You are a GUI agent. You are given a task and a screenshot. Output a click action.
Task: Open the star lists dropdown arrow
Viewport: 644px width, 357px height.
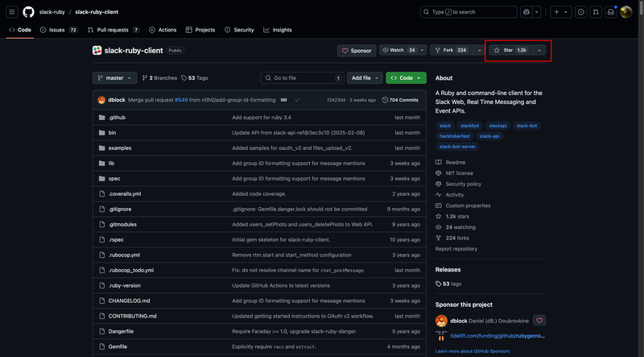click(x=539, y=50)
